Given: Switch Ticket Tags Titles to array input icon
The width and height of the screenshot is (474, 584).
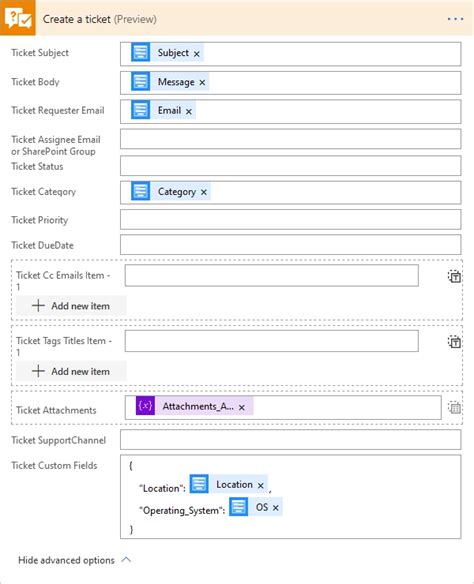Looking at the screenshot, I should pos(454,342).
